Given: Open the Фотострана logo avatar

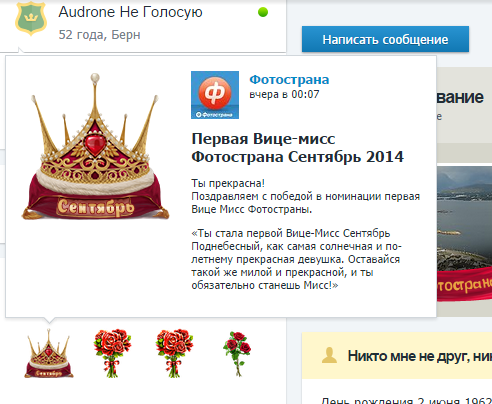Looking at the screenshot, I should click(x=215, y=95).
